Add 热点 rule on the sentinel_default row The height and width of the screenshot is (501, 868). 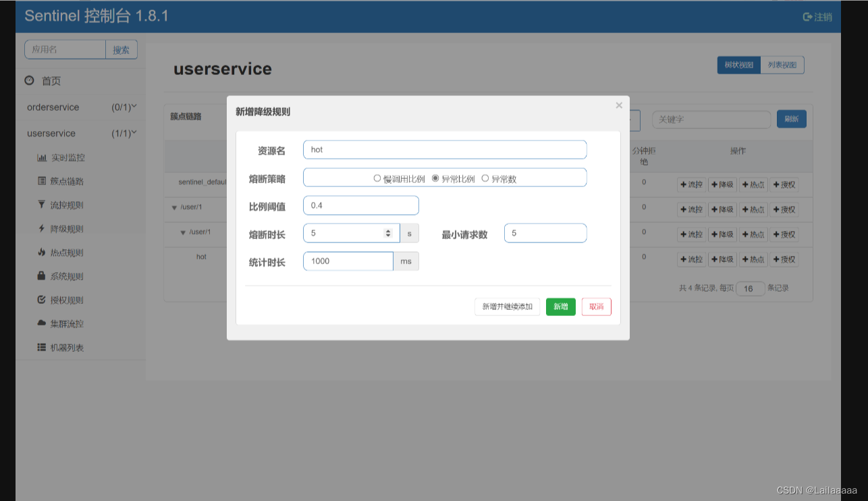pyautogui.click(x=753, y=184)
